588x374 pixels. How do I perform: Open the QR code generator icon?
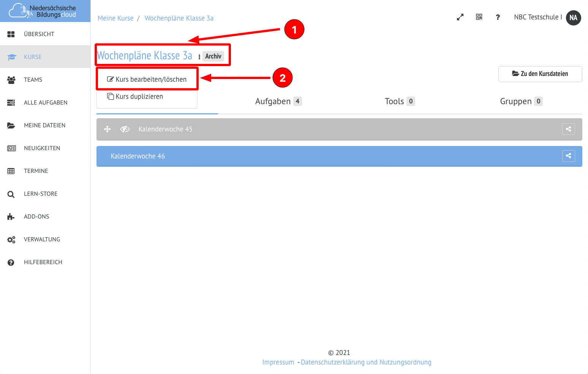coord(479,17)
